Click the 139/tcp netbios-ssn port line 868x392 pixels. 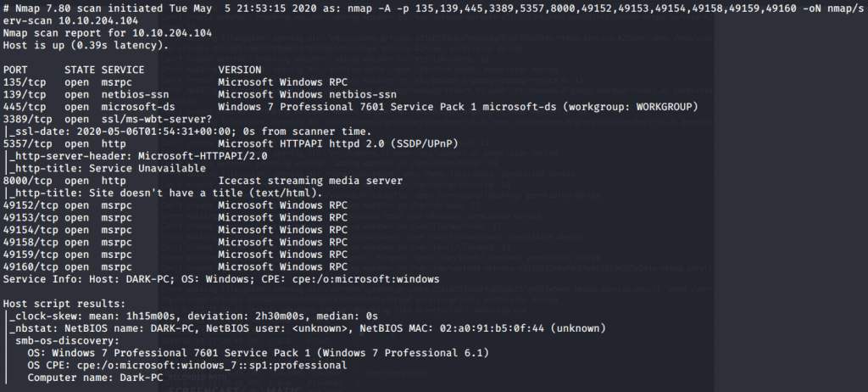point(23,94)
